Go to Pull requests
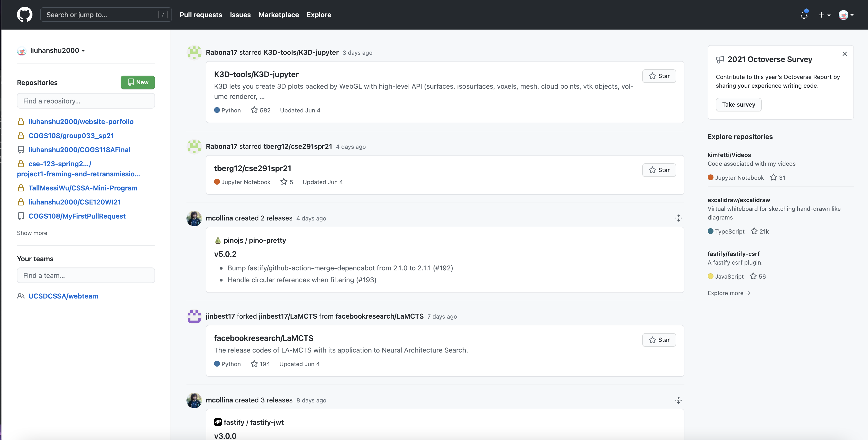Viewport: 868px width, 440px height. [x=201, y=15]
